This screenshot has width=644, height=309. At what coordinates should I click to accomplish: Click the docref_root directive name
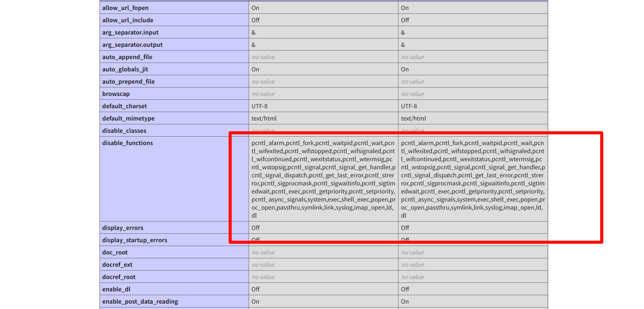coord(119,277)
